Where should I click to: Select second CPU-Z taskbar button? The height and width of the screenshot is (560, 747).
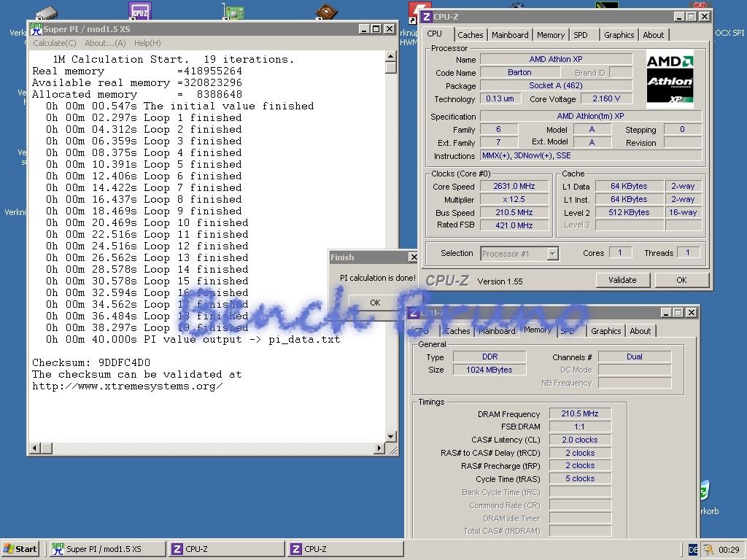[x=346, y=548]
